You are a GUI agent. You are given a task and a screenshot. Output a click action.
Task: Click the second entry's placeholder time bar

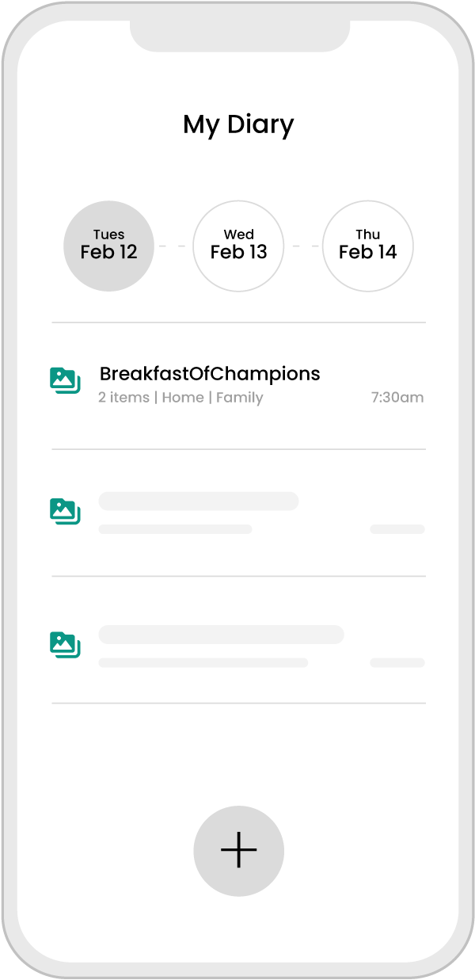[397, 529]
